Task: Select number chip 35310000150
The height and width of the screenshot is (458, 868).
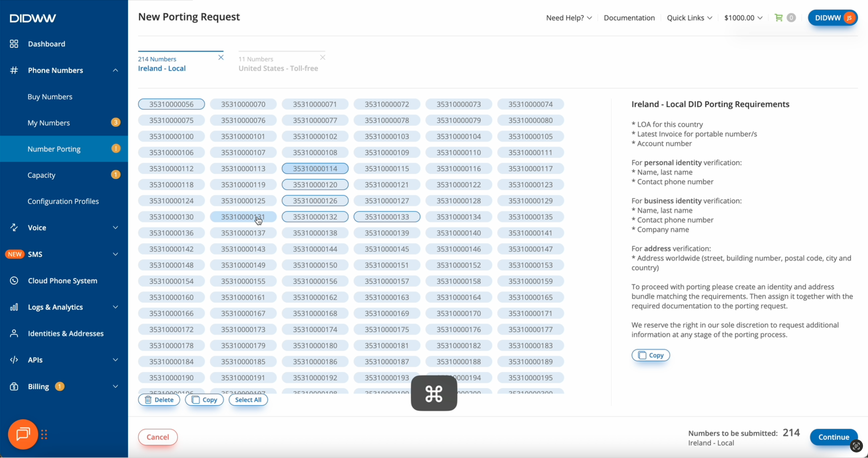Action: pyautogui.click(x=315, y=265)
